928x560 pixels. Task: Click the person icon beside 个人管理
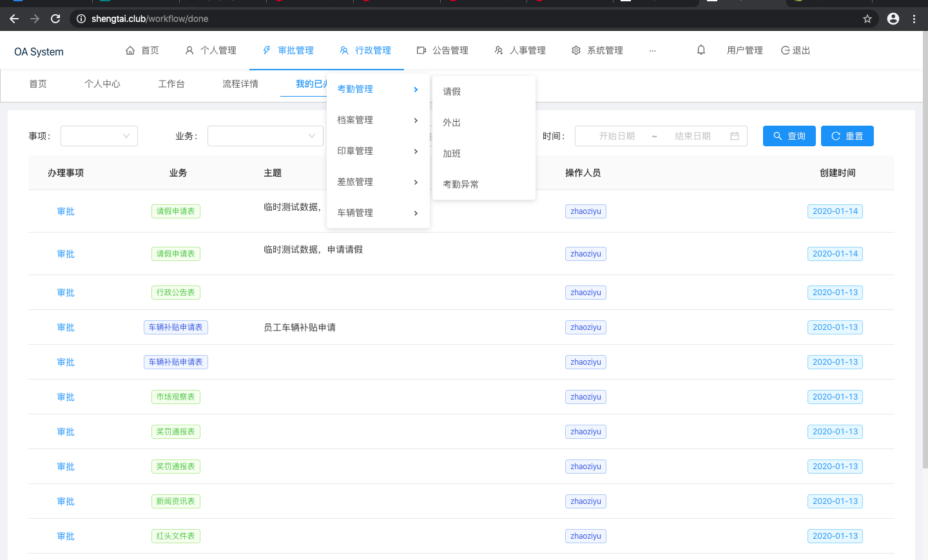pos(189,50)
